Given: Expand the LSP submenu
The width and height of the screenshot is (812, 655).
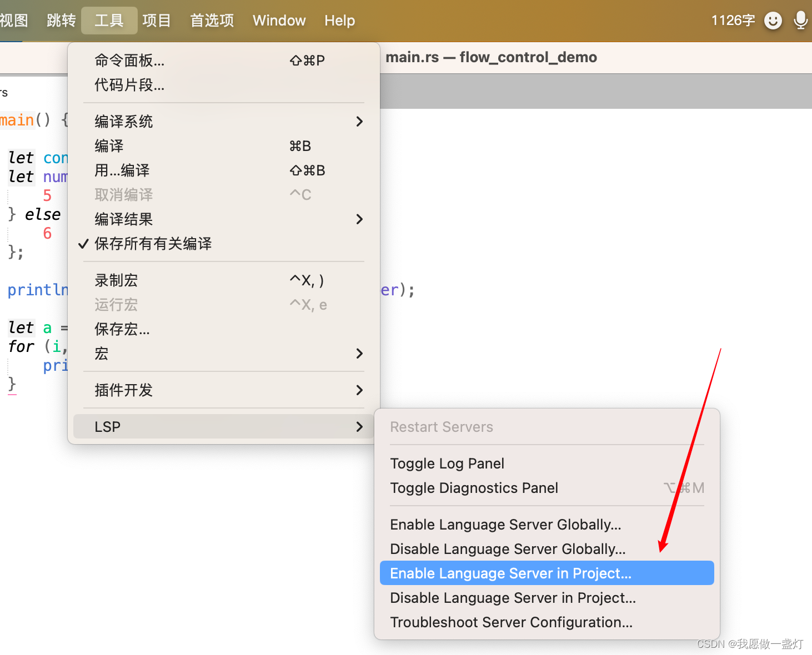Looking at the screenshot, I should point(107,426).
